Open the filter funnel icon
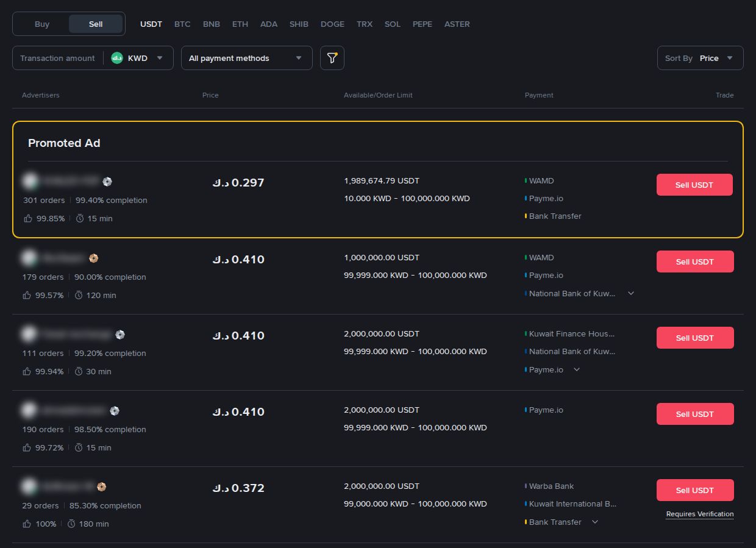 pyautogui.click(x=332, y=58)
